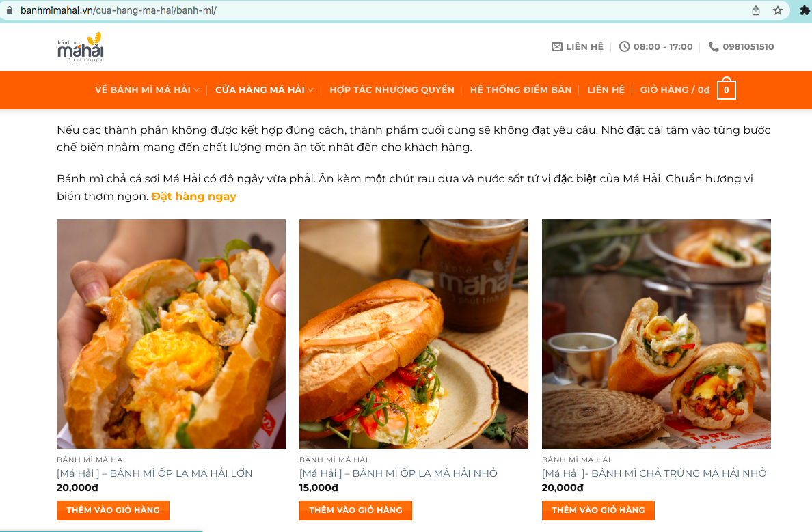Bookmark page with the star icon
This screenshot has width=812, height=532.
[x=777, y=10]
